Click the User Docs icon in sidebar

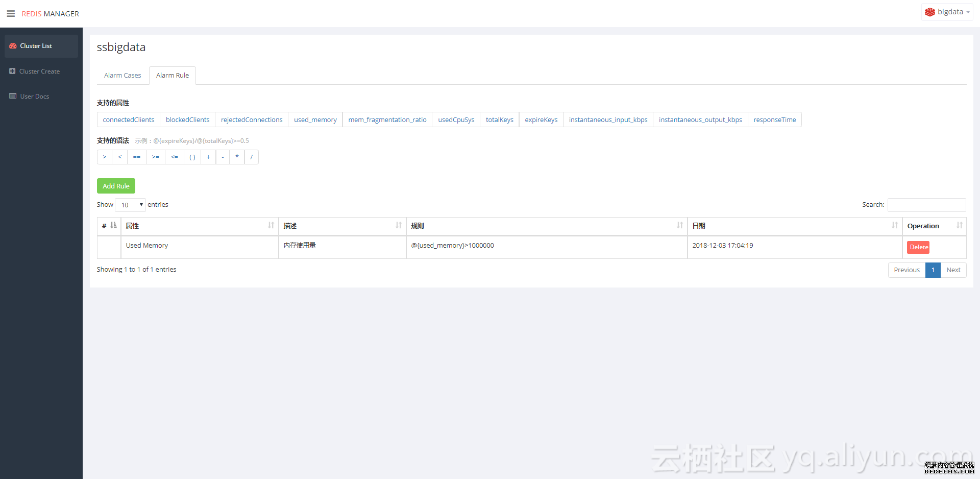[13, 96]
